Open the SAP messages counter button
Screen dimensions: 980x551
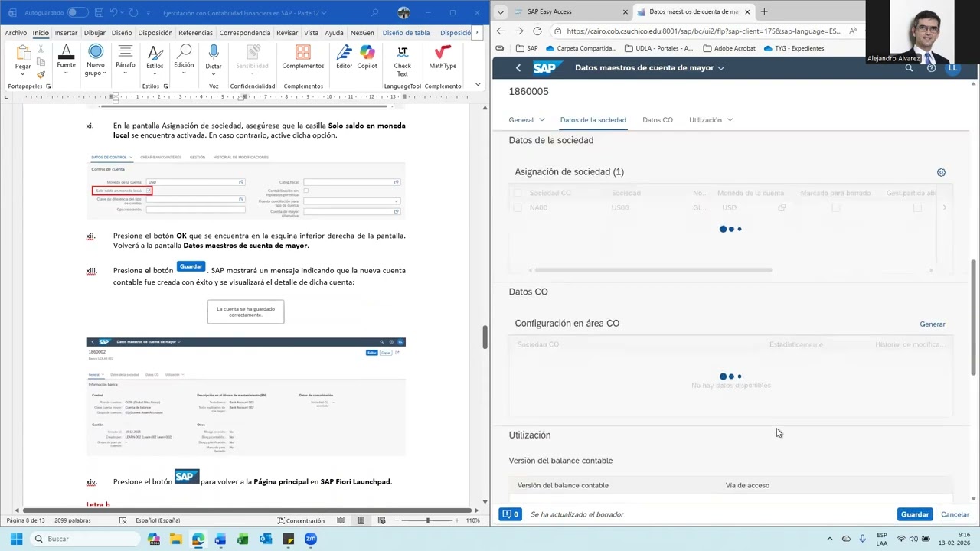[x=510, y=514]
